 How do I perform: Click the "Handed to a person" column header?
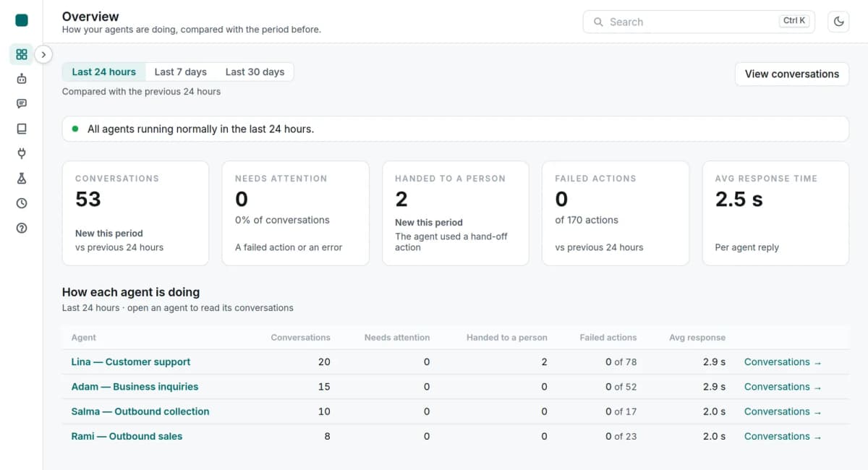click(x=507, y=338)
